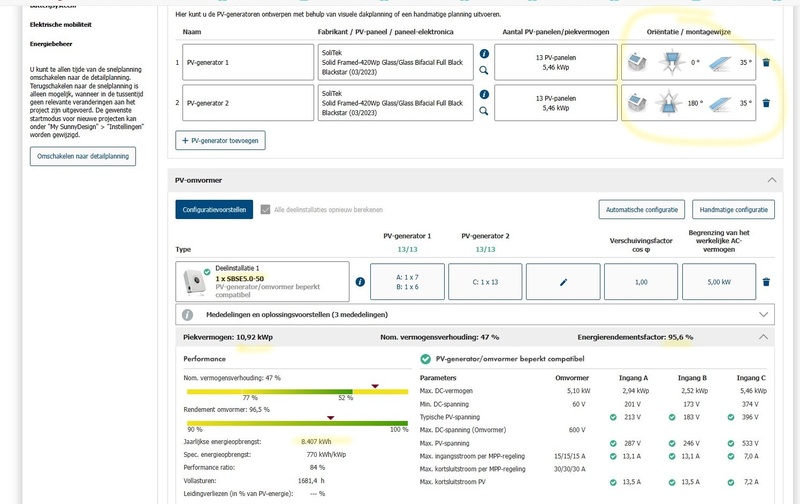Click omvormer Max. DC-vermogen '5,10 kW'

click(x=579, y=391)
